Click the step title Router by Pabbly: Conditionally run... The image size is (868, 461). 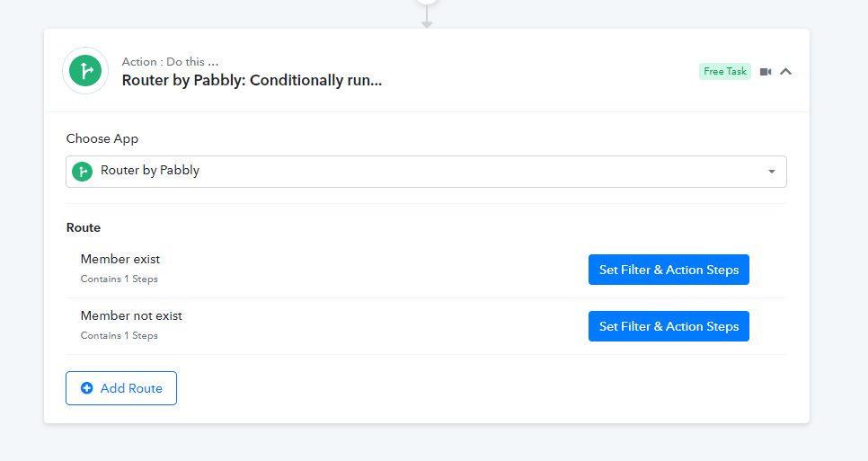tap(252, 80)
